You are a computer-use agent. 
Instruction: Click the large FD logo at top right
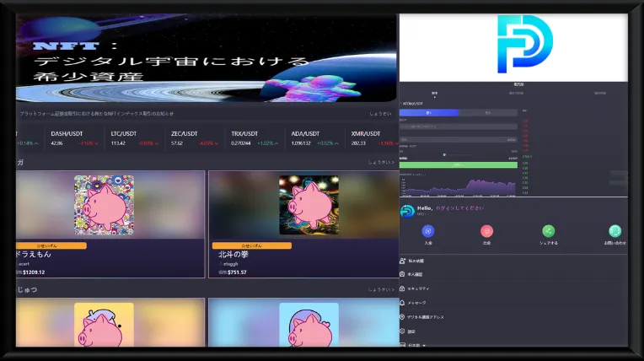click(x=524, y=44)
